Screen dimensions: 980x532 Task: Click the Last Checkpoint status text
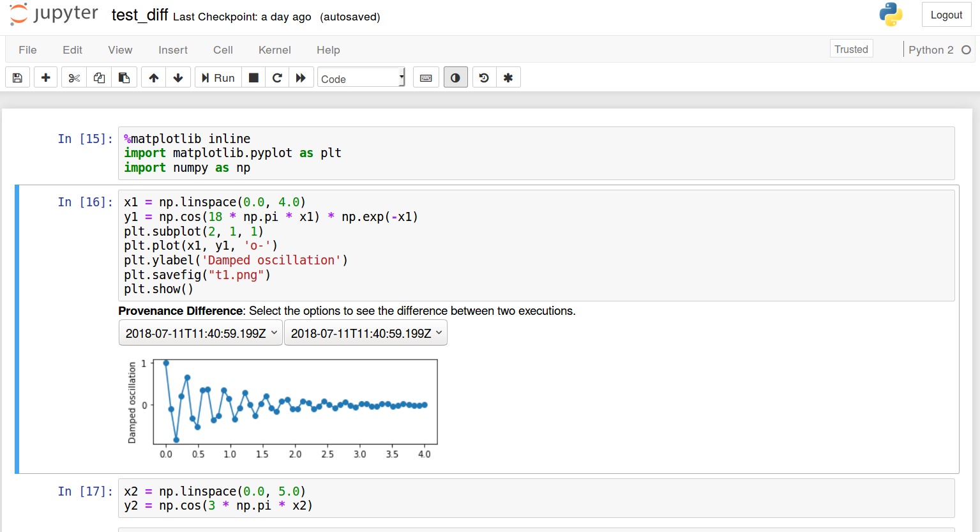click(x=242, y=17)
